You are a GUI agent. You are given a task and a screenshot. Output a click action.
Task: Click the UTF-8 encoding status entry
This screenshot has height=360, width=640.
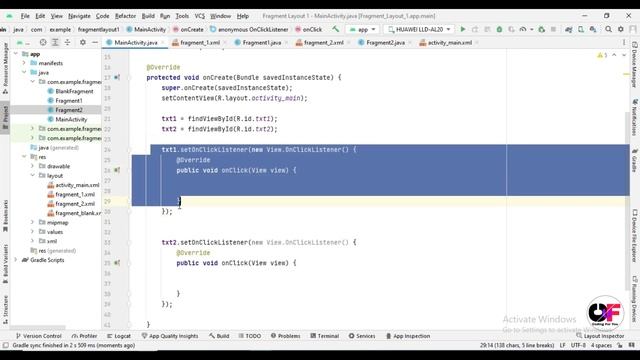[x=578, y=345]
